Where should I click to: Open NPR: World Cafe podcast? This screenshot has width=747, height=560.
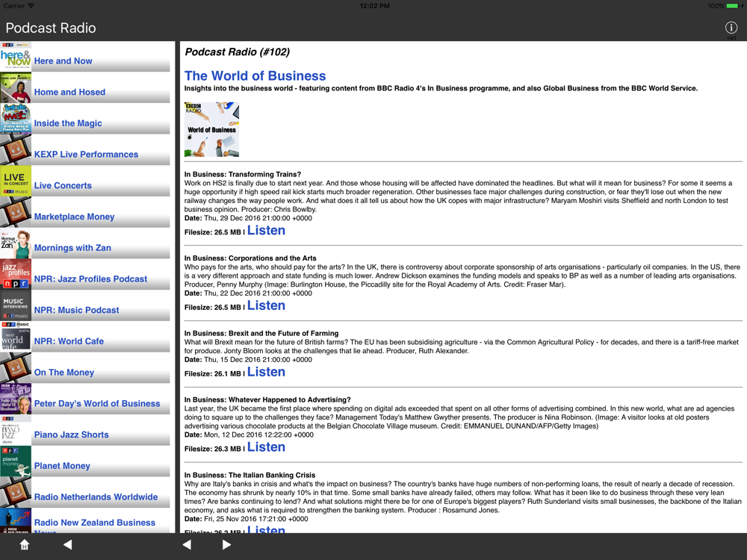coord(69,341)
